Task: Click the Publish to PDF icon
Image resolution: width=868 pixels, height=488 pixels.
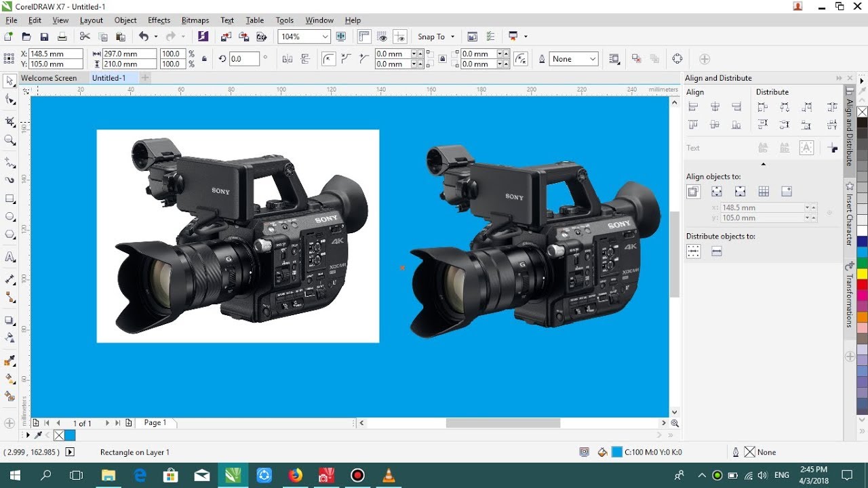Action: [261, 37]
